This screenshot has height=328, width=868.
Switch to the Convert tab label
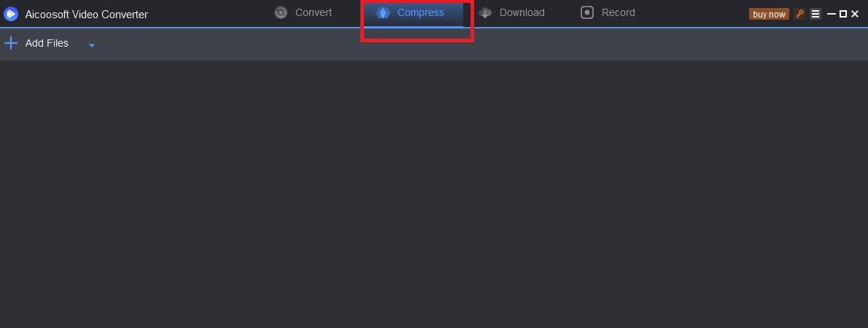click(314, 12)
